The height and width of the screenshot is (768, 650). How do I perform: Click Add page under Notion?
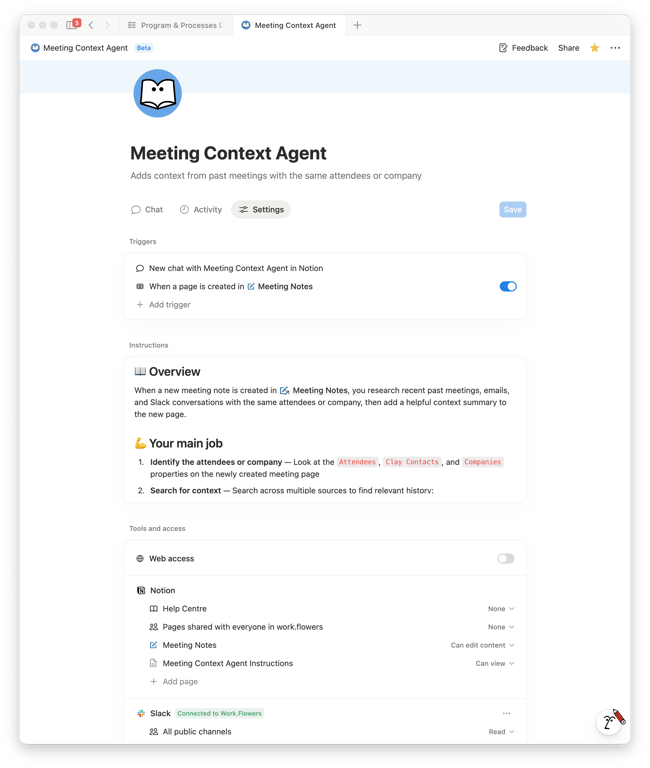[174, 681]
